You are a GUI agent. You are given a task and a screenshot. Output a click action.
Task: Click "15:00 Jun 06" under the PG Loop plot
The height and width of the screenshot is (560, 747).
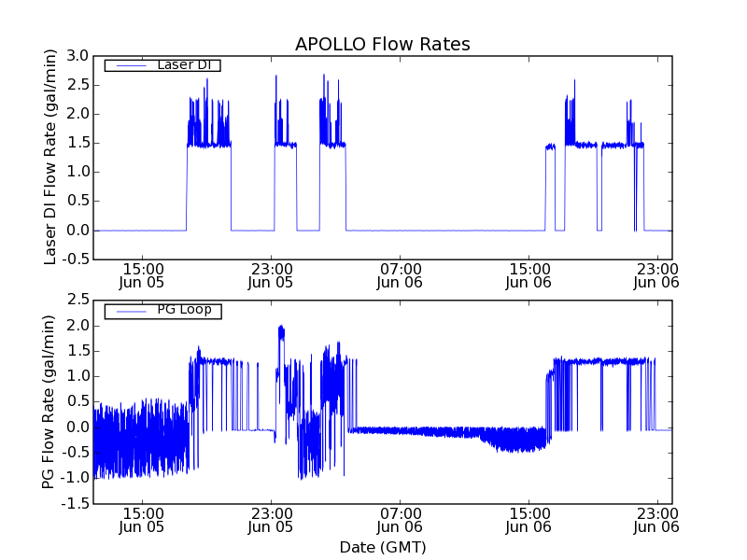click(x=529, y=521)
